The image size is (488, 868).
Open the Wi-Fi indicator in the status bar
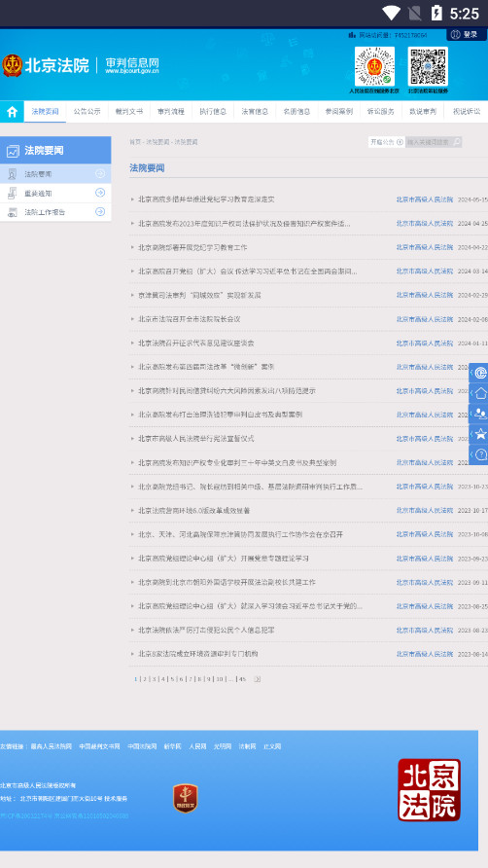coord(391,14)
